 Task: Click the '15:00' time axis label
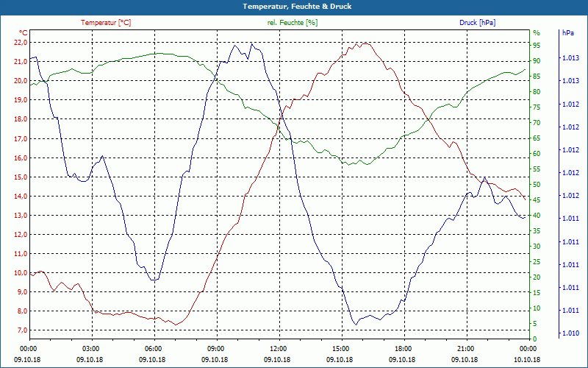click(x=340, y=349)
